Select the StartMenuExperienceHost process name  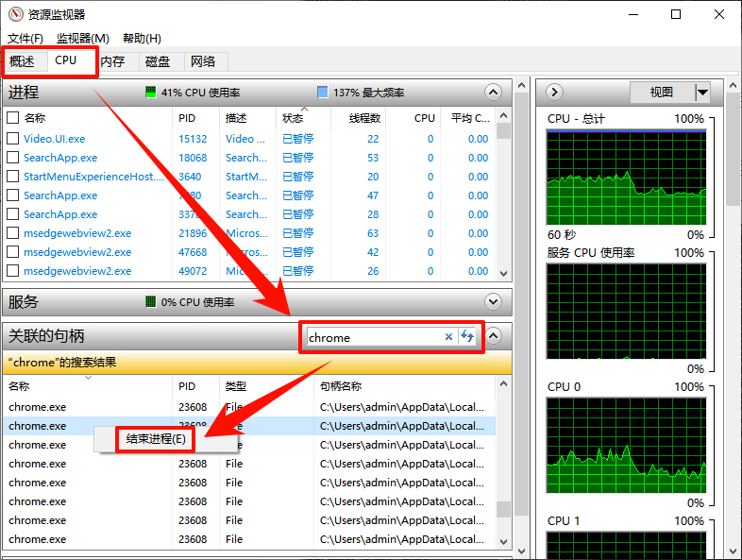[93, 177]
